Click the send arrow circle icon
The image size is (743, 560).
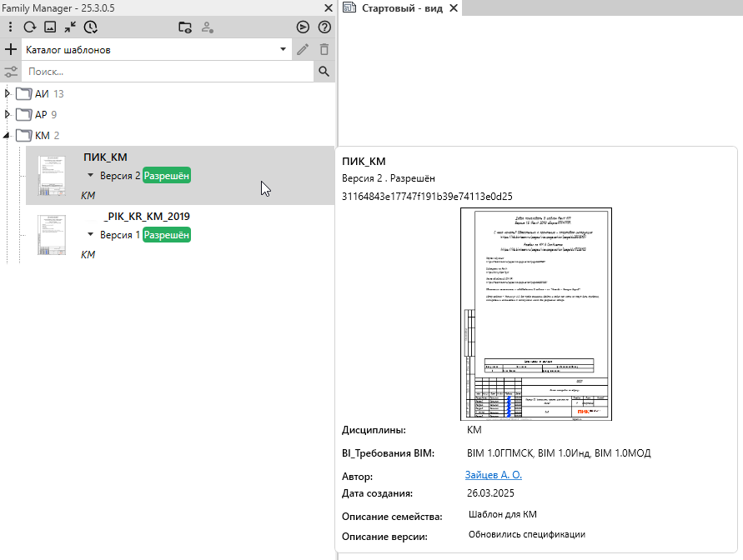(303, 27)
